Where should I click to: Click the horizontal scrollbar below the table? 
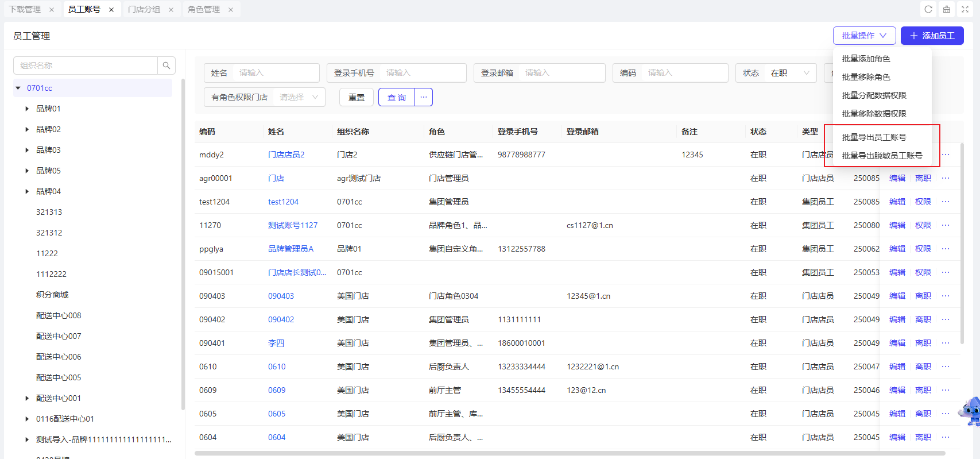coord(568,453)
